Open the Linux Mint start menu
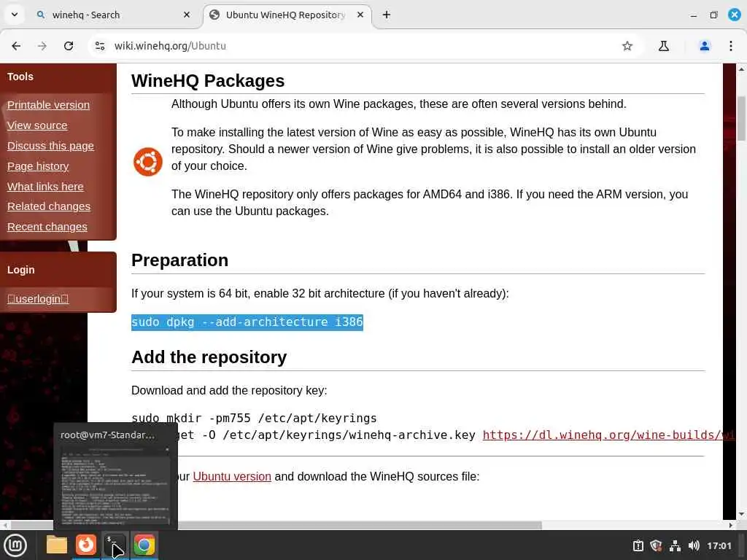Screen dimensions: 747x560 (16, 545)
